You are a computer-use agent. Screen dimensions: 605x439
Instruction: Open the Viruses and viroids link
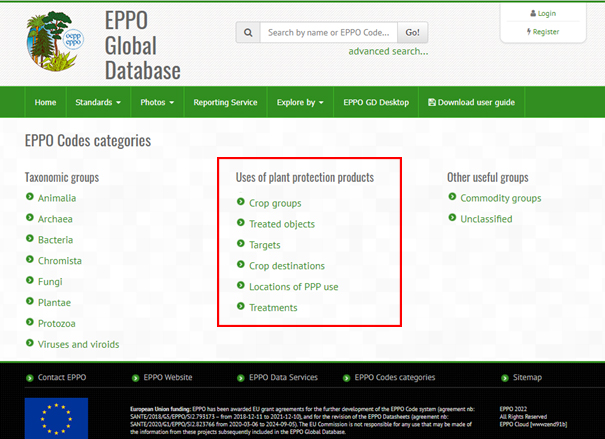tap(79, 344)
